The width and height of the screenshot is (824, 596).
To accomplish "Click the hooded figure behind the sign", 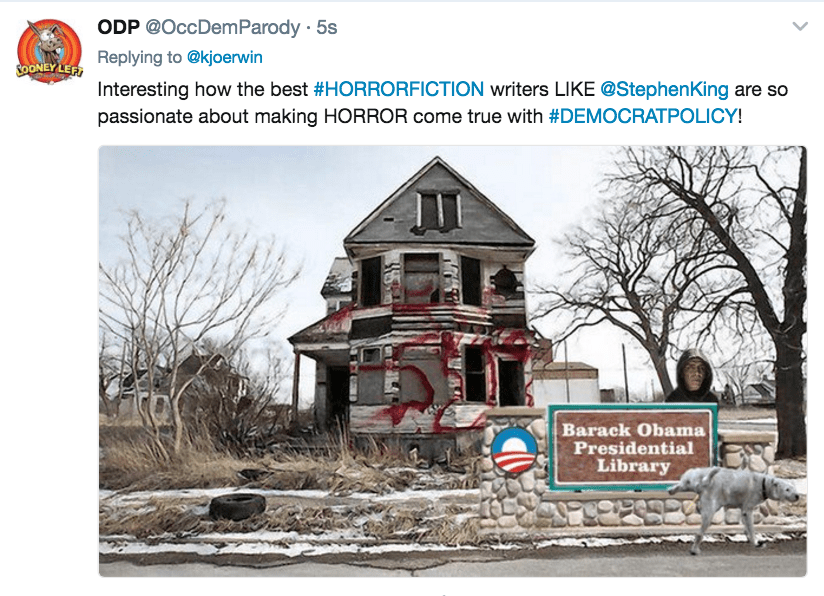I will [693, 377].
